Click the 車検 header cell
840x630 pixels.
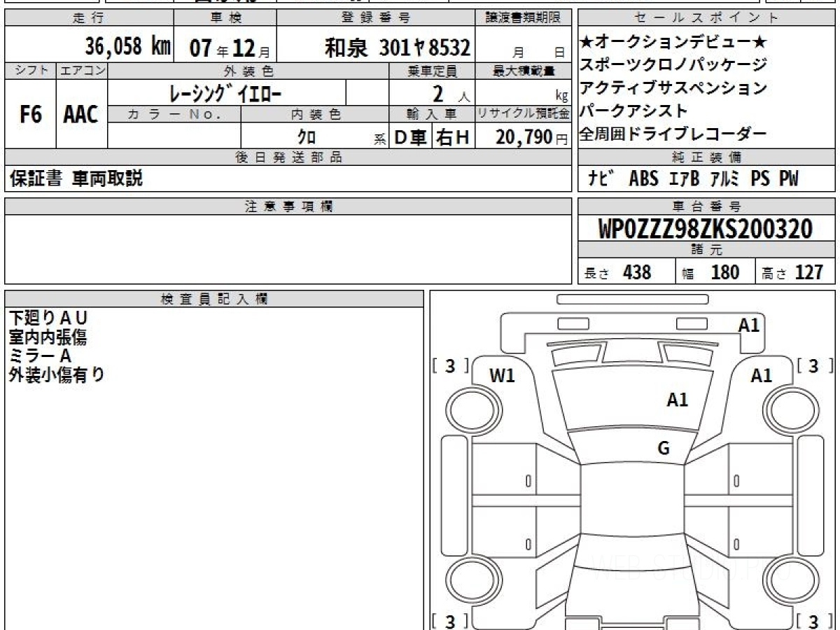[225, 18]
